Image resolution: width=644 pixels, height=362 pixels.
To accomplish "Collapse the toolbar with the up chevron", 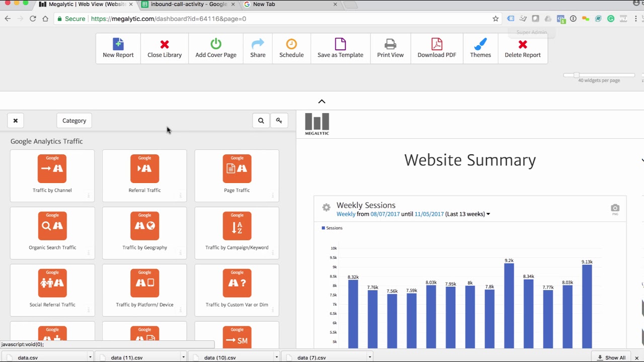I will tap(322, 102).
